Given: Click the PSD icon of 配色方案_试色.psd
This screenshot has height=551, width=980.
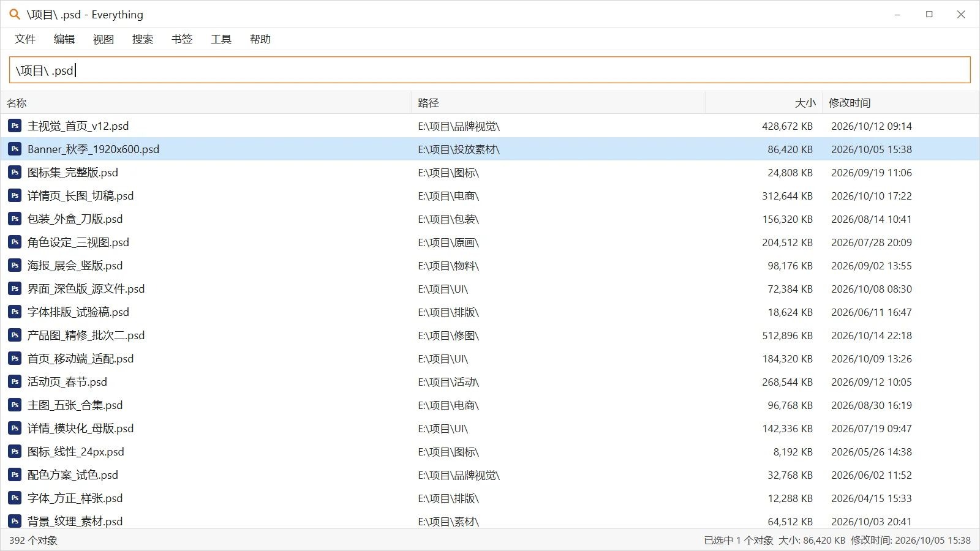Looking at the screenshot, I should click(x=15, y=475).
